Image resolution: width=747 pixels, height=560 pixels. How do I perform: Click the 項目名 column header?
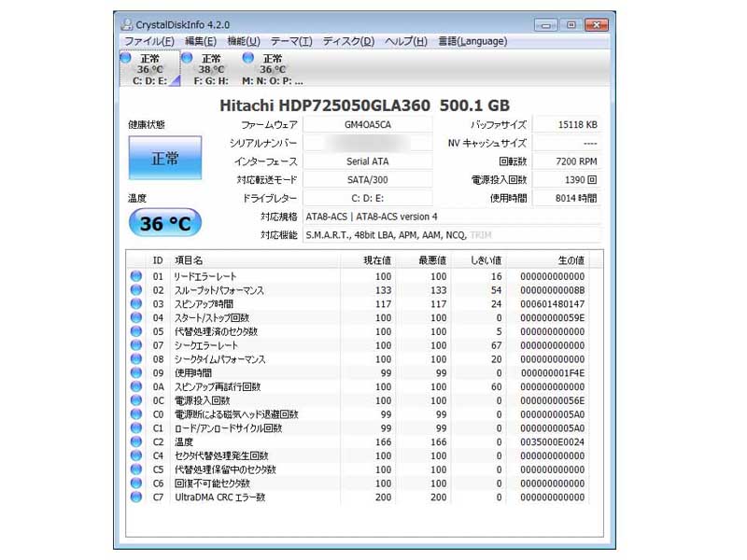tap(189, 260)
